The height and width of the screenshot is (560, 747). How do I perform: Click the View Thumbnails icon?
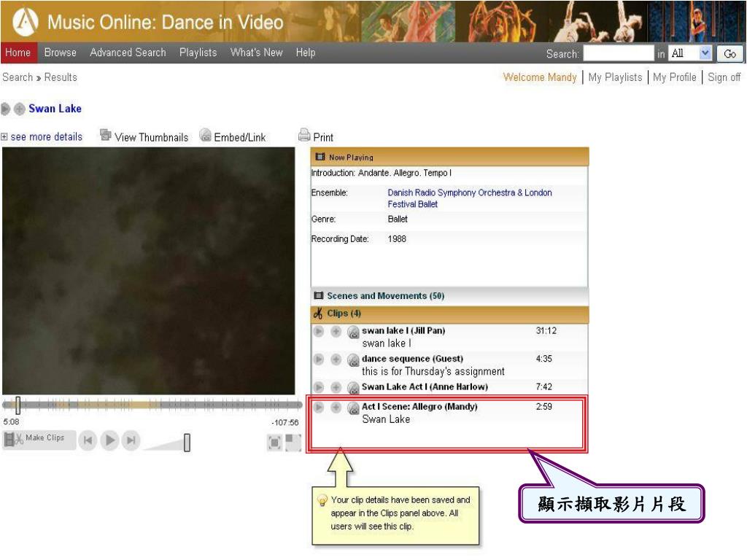pos(105,135)
